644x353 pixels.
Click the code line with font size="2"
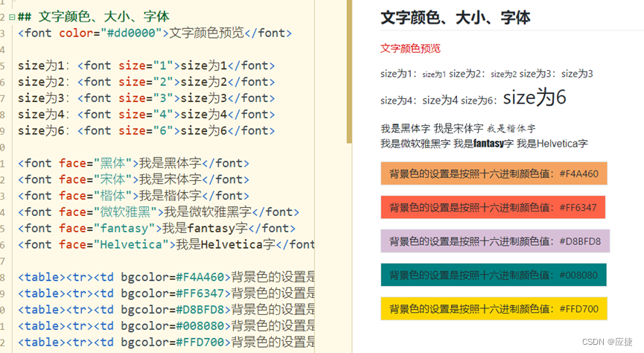(x=146, y=82)
